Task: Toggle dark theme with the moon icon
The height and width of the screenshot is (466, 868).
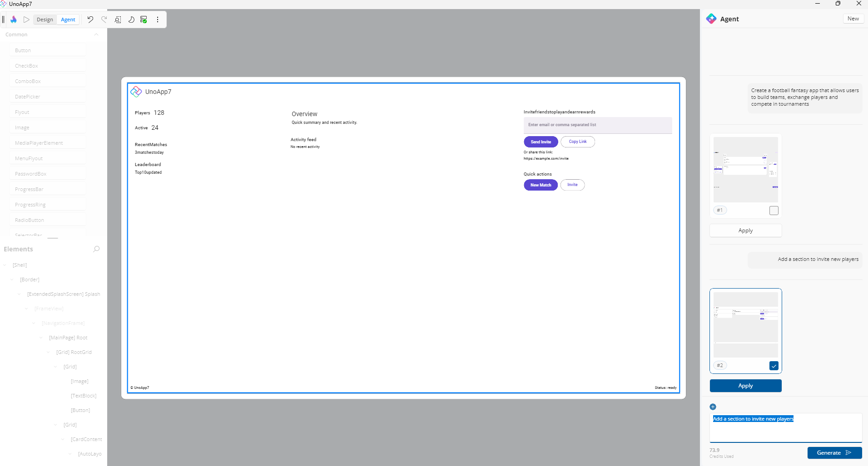Action: tap(131, 20)
